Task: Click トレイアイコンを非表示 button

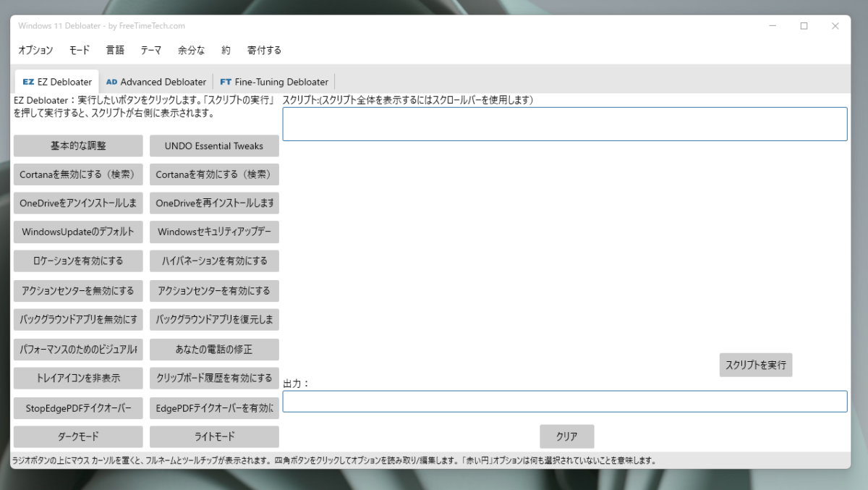Action: coord(78,379)
